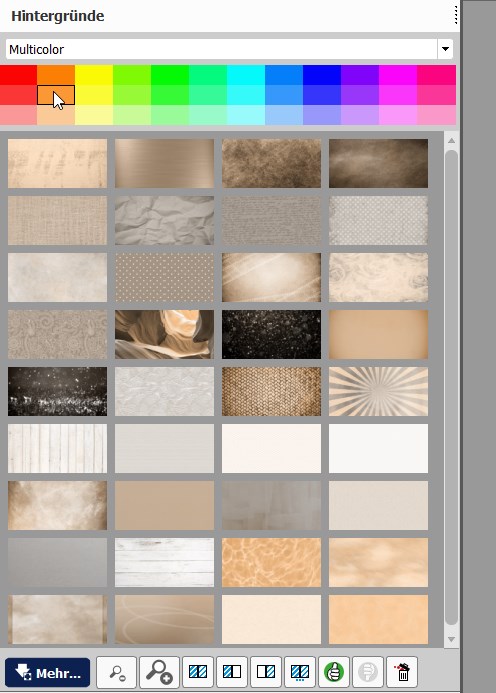This screenshot has height=693, width=496.
Task: Pick the medium azure blue swatch
Action: 284,95
